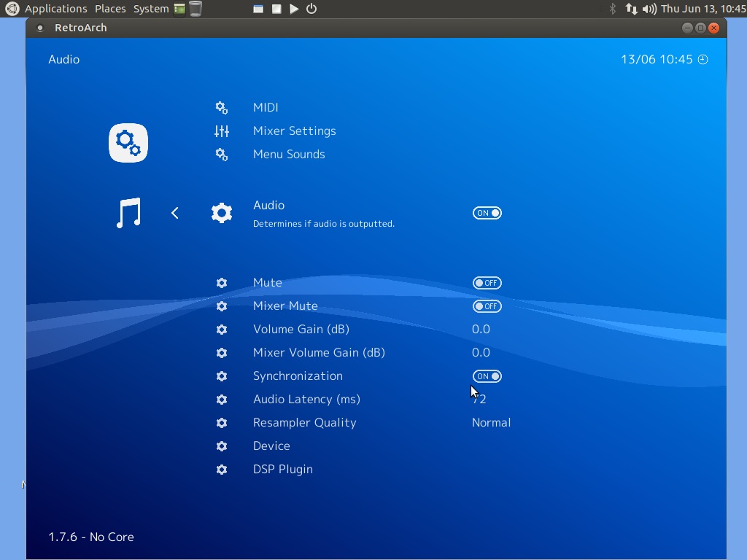This screenshot has height=560, width=747.
Task: Click the Mixer Settings sliders icon
Action: [x=222, y=131]
